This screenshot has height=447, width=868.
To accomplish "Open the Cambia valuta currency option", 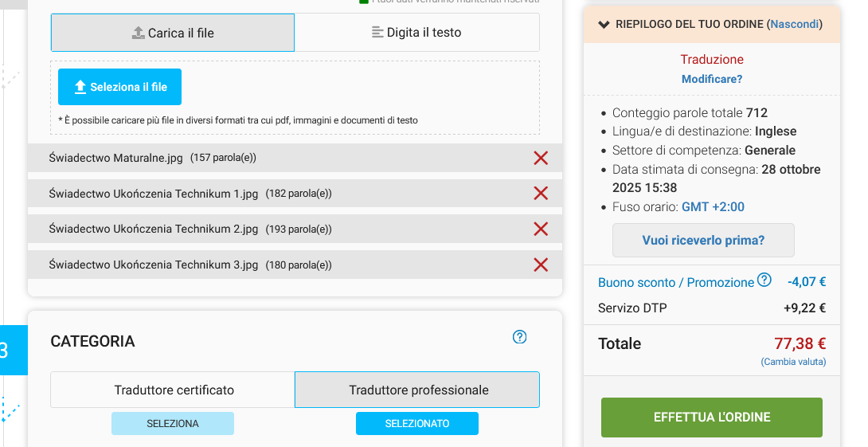I will pos(793,362).
